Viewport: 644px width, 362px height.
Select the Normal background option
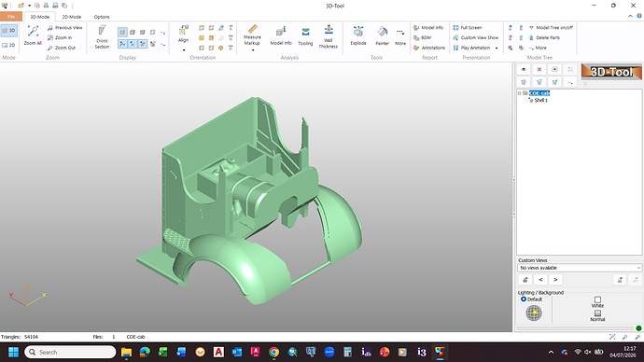point(597,315)
